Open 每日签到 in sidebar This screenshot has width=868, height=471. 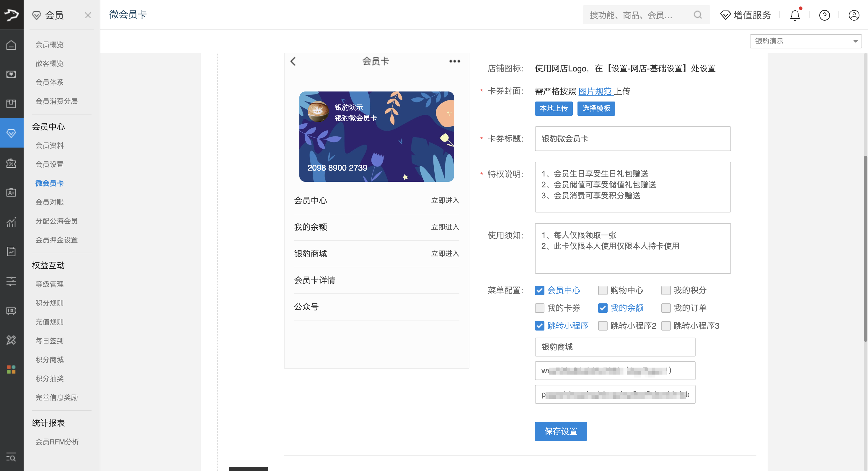click(50, 341)
